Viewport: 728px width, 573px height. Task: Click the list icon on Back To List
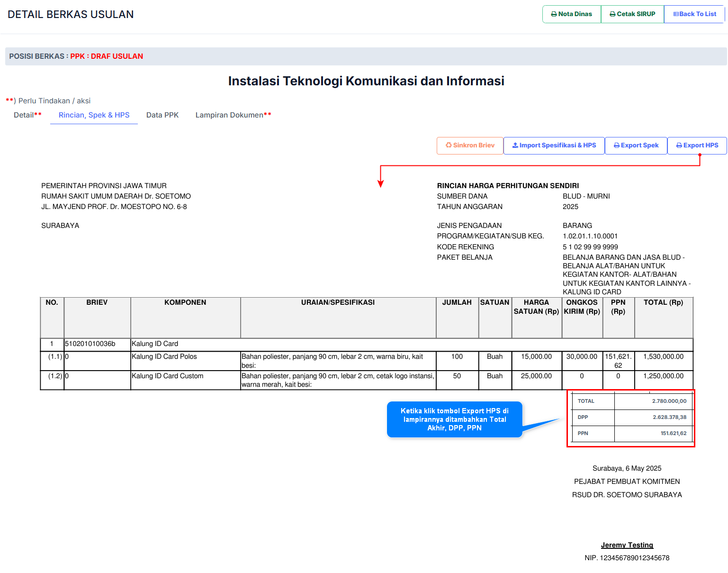tap(676, 14)
